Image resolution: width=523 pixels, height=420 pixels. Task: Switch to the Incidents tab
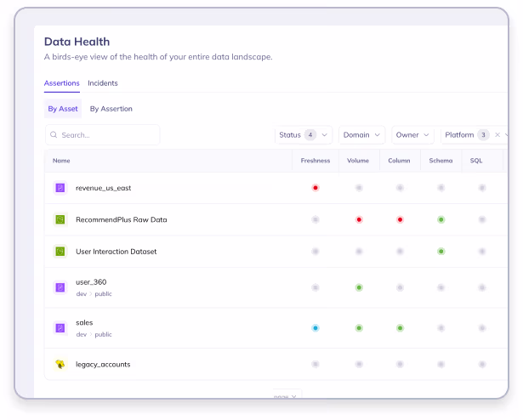click(x=103, y=83)
